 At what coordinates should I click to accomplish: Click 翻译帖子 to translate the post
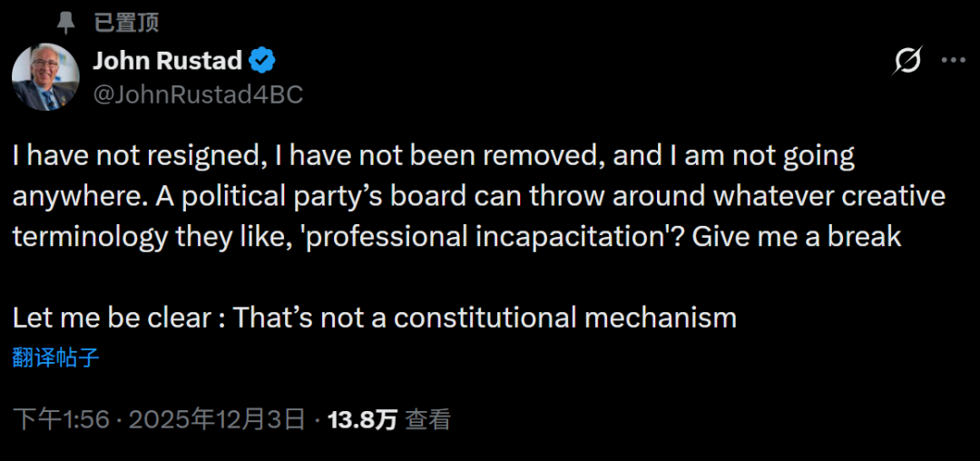pyautogui.click(x=56, y=358)
